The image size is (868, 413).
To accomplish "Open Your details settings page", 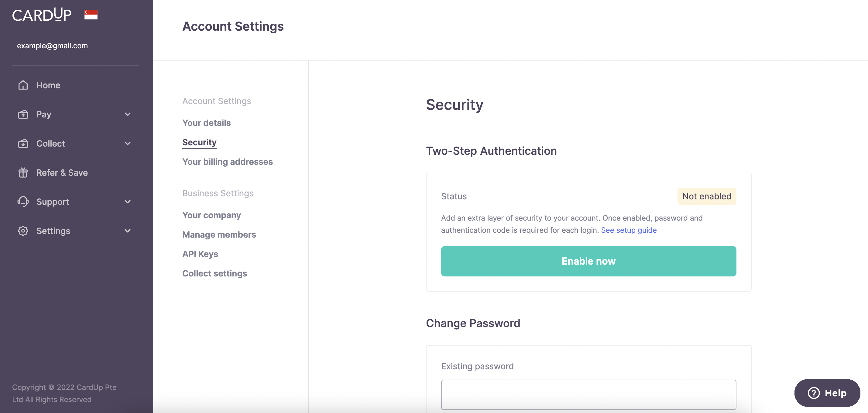I will click(206, 123).
